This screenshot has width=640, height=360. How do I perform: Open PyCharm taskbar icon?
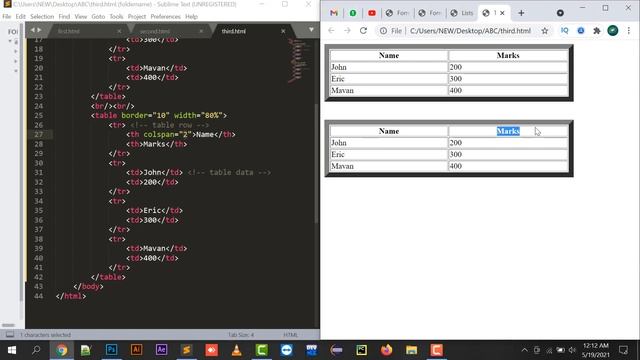tap(361, 350)
